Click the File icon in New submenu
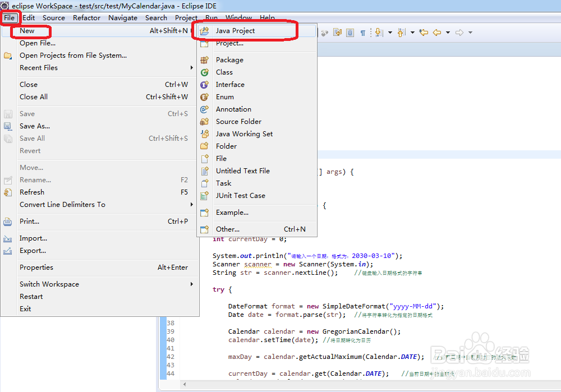The width and height of the screenshot is (561, 392). click(x=204, y=159)
